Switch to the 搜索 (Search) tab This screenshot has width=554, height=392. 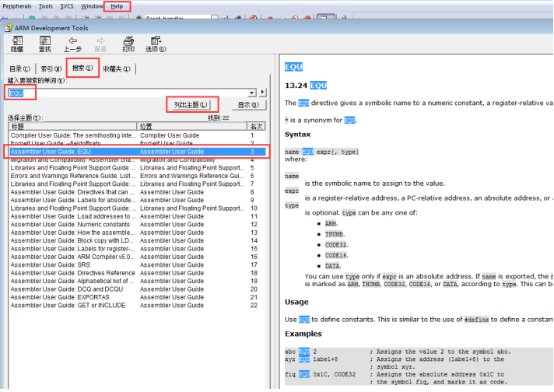[x=82, y=68]
